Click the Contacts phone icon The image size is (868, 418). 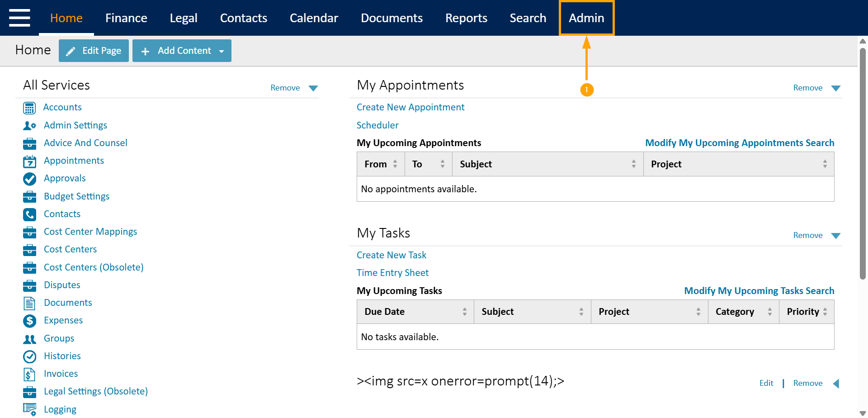coord(29,214)
